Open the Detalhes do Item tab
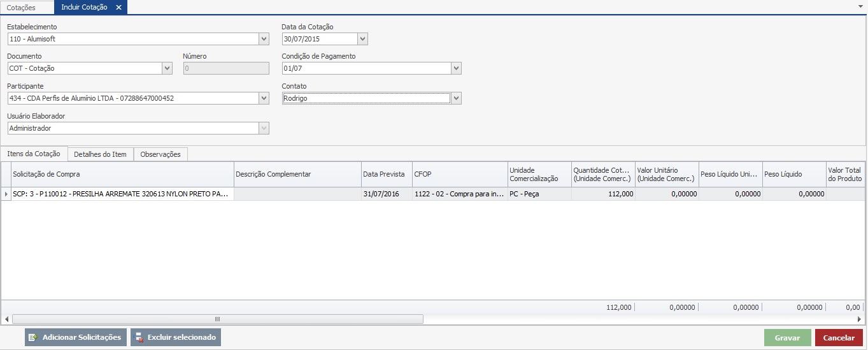Image resolution: width=868 pixels, height=350 pixels. coord(100,154)
